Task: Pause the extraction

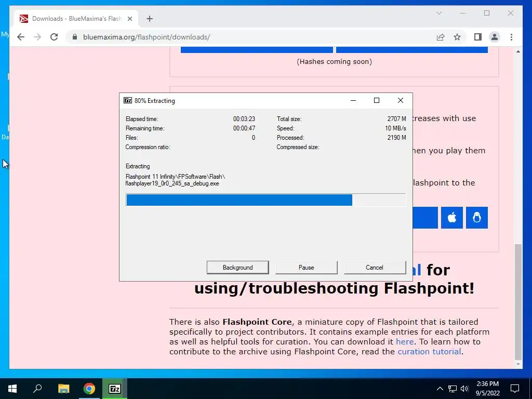Action: (306, 268)
